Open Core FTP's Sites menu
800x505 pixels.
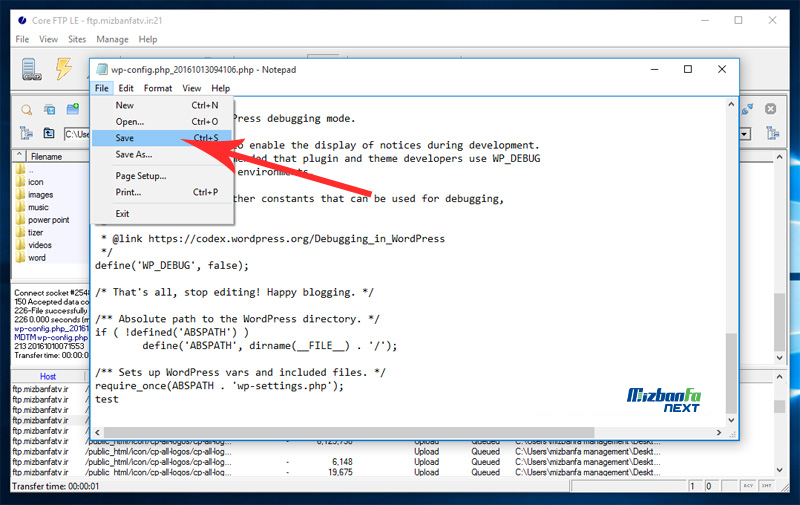coord(77,39)
